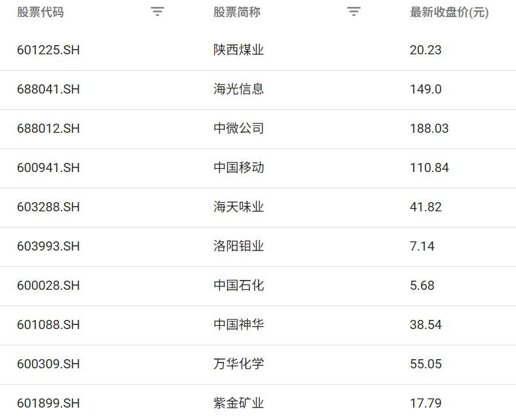
Task: Click the 中国神华 stock name
Action: [238, 325]
